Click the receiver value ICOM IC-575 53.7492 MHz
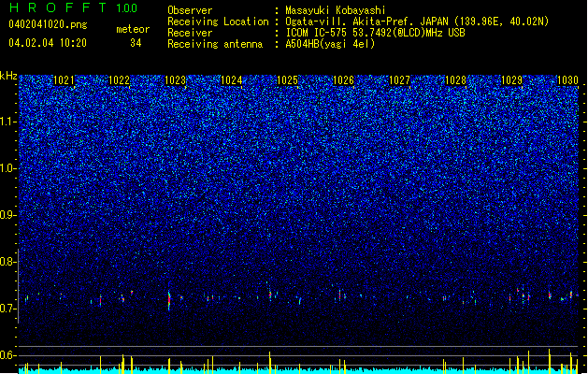Image resolution: width=588 pixels, height=374 pixels. click(x=375, y=33)
